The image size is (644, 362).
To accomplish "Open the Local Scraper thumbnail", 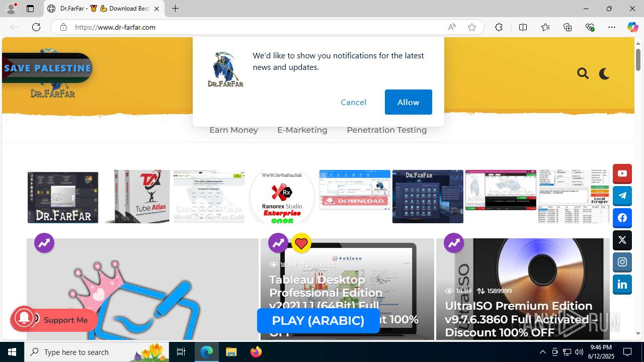I will click(574, 197).
